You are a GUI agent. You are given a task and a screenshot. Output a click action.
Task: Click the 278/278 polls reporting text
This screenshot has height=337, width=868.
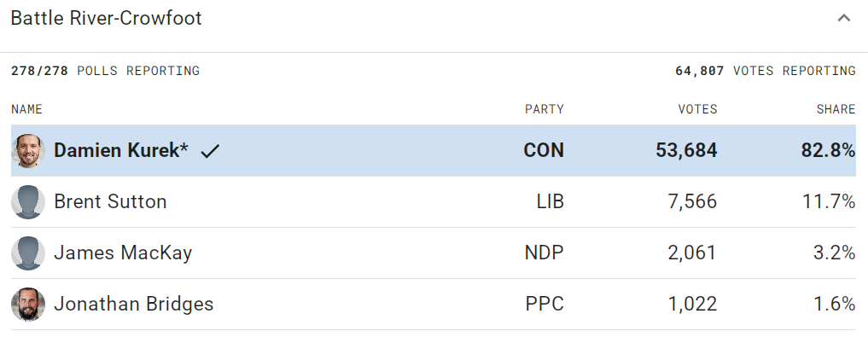click(x=105, y=71)
